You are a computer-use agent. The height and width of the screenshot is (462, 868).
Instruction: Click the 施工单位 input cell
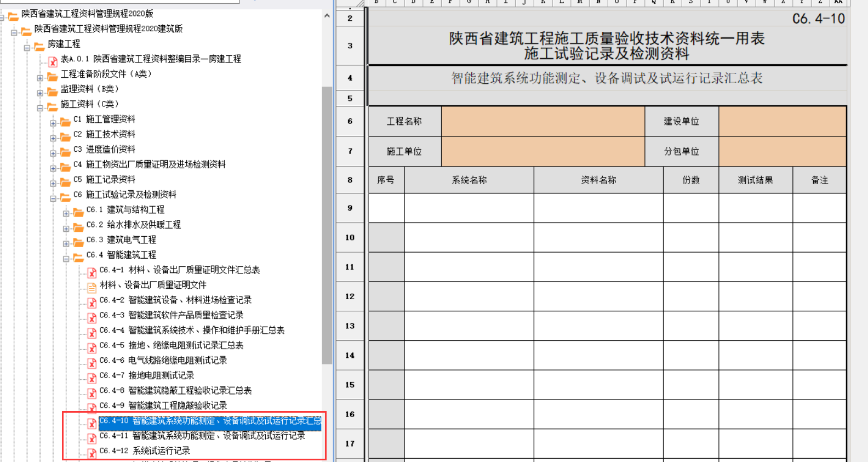(x=543, y=151)
